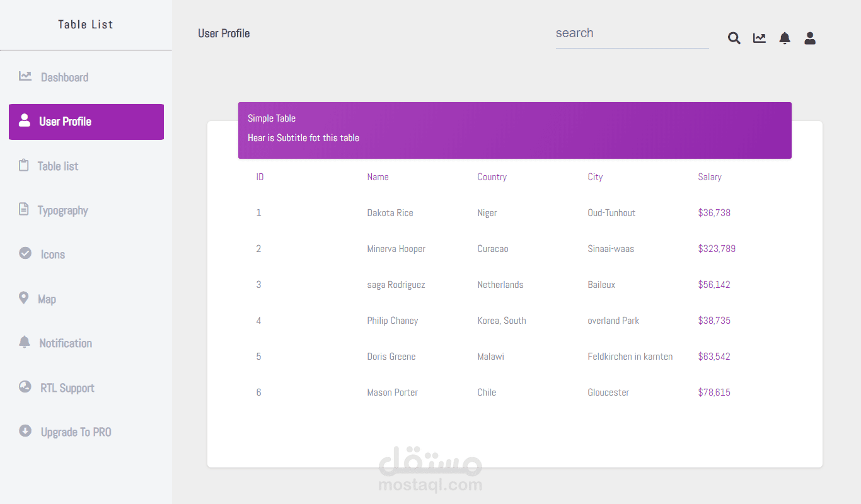Screen dimensions: 861x504
Task: Select User Profile in the sidebar
Action: pyautogui.click(x=86, y=122)
